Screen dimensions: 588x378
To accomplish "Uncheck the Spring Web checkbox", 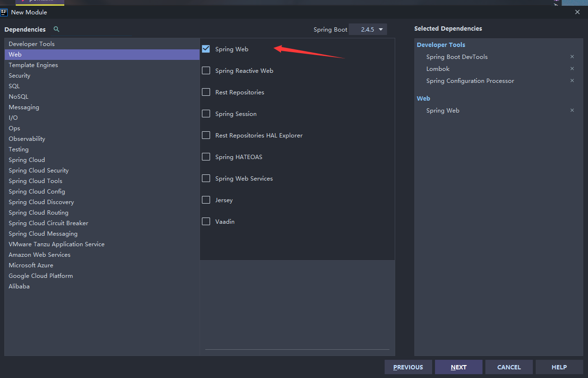I will tap(206, 49).
